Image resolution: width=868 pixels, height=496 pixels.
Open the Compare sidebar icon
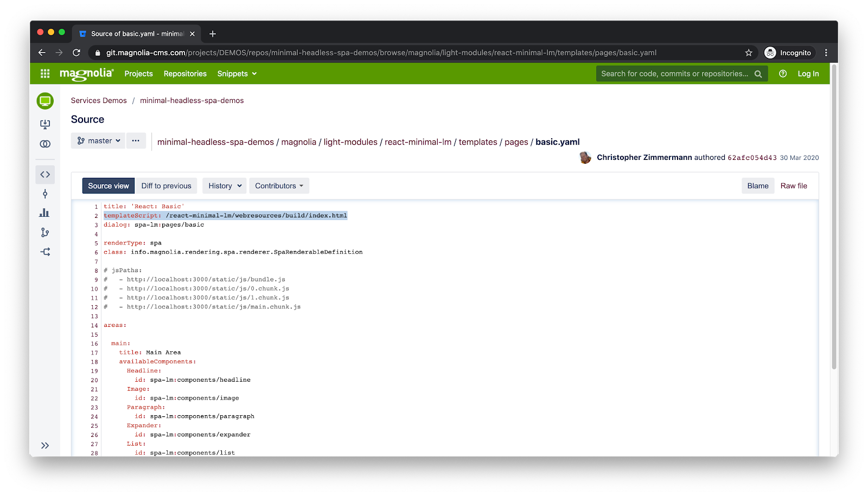[45, 144]
